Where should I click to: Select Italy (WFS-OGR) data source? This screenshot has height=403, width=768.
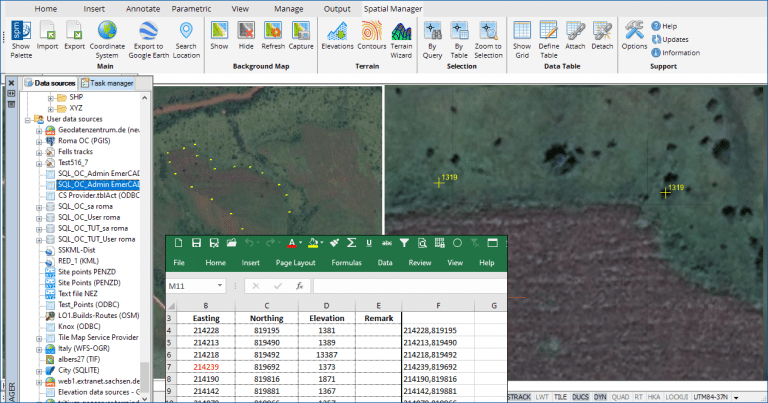84,349
